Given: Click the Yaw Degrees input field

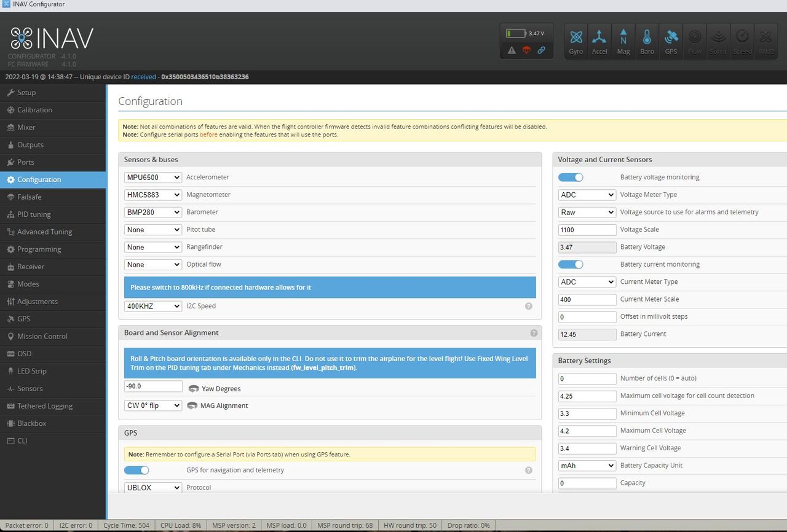Looking at the screenshot, I should point(153,386).
